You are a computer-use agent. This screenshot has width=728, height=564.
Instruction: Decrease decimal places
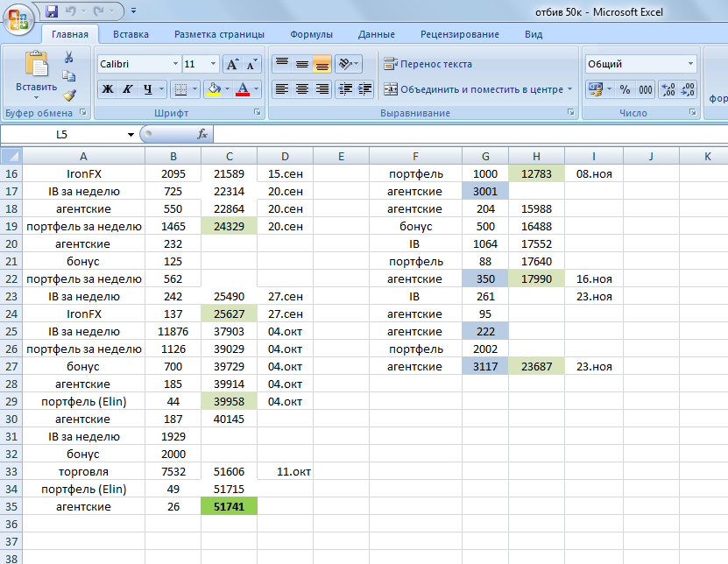pos(688,89)
